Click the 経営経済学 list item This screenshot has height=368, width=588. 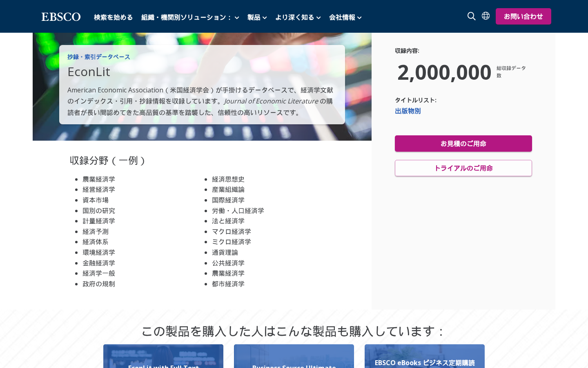99,189
